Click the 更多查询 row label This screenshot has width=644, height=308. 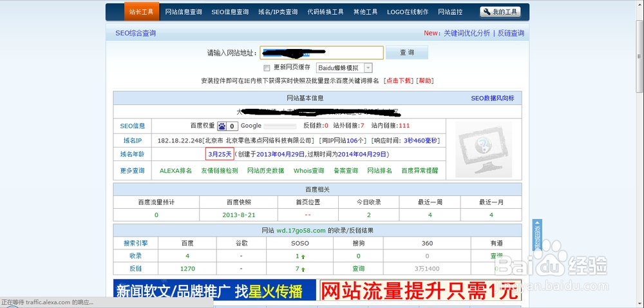click(x=133, y=170)
